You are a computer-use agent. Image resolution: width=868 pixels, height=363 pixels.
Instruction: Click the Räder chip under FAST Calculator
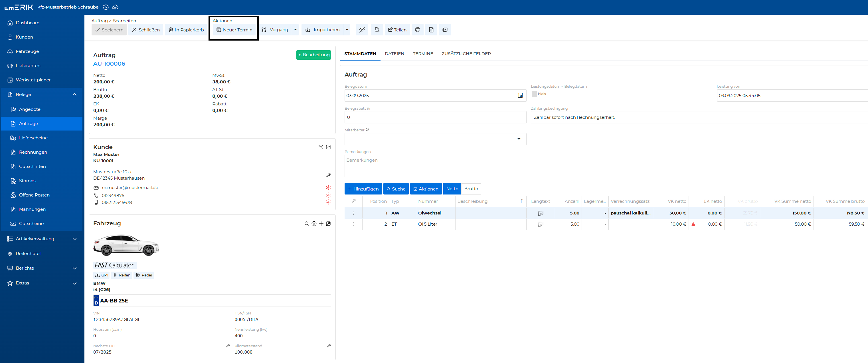[144, 275]
